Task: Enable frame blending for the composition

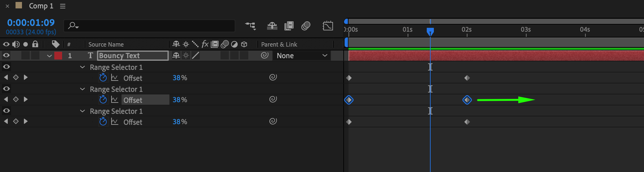Action: pyautogui.click(x=289, y=26)
